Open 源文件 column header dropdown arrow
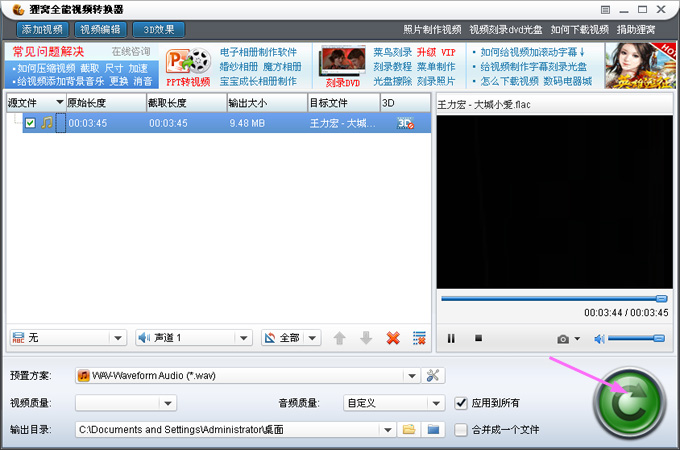The image size is (680, 450). [60, 102]
